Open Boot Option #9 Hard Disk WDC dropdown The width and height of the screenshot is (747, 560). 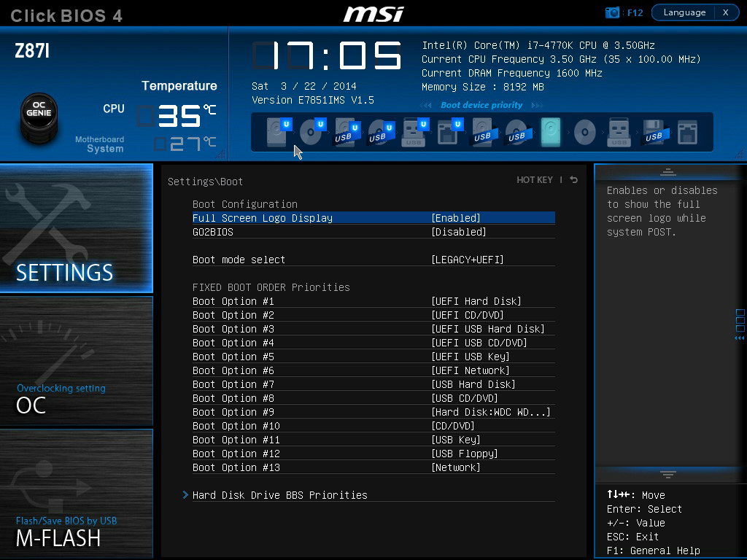click(x=491, y=412)
